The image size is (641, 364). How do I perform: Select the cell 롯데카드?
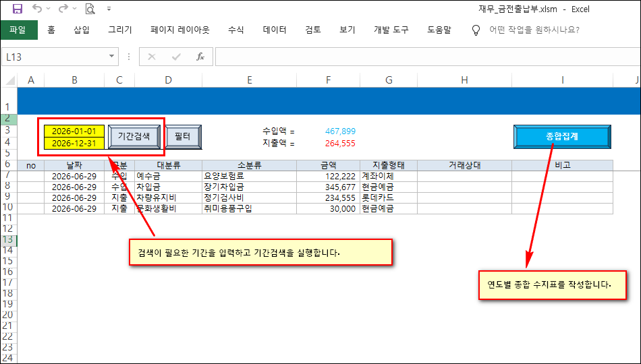389,198
